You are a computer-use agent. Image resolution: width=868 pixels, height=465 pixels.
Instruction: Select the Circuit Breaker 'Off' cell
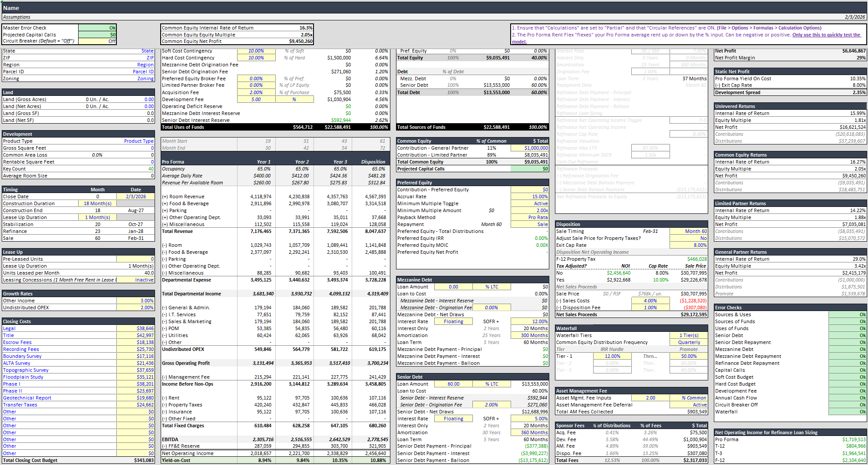tap(97, 41)
